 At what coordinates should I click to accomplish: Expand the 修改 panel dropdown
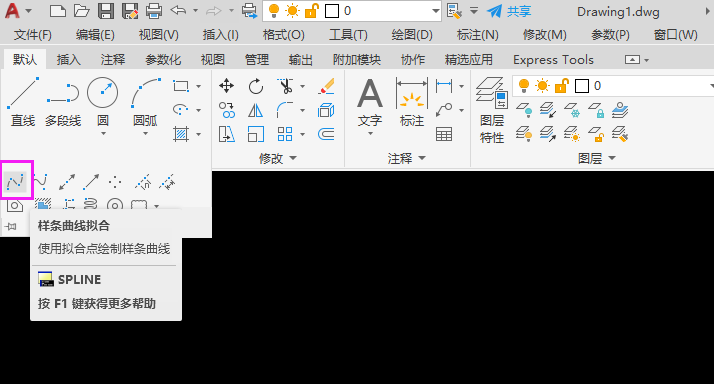278,158
